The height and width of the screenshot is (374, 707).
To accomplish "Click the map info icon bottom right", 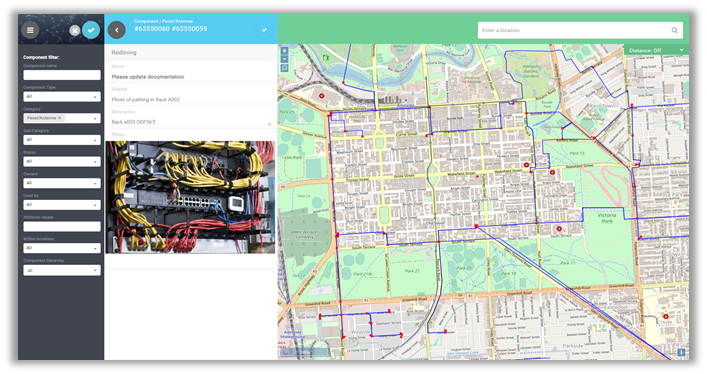I will click(681, 352).
